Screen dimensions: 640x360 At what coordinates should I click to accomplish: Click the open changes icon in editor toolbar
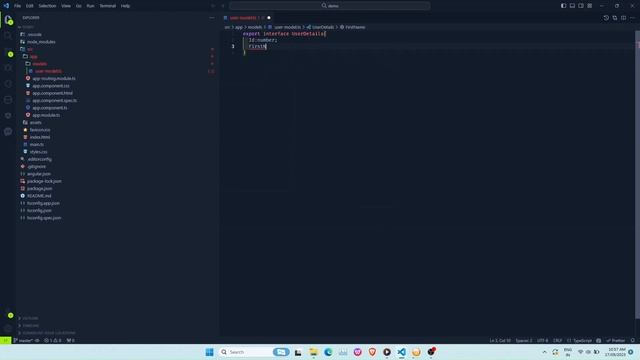[615, 18]
